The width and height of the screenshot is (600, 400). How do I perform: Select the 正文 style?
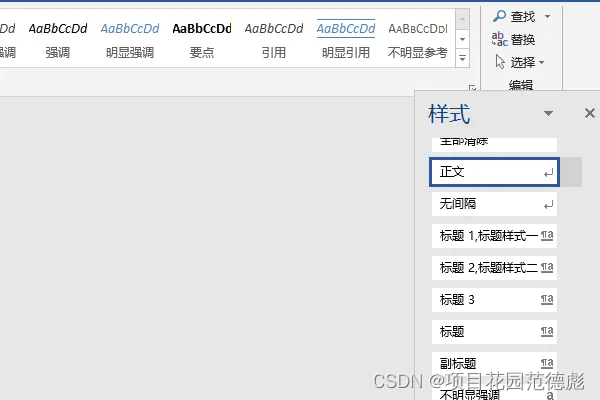(x=494, y=172)
